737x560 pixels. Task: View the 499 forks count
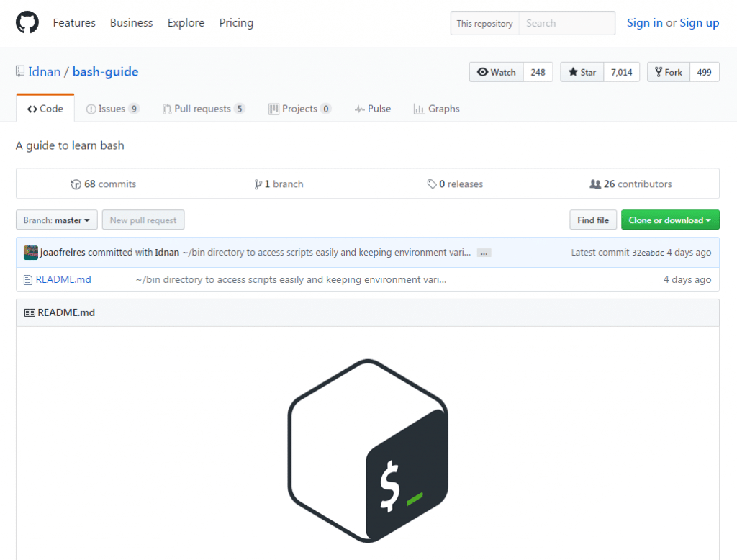click(x=704, y=72)
